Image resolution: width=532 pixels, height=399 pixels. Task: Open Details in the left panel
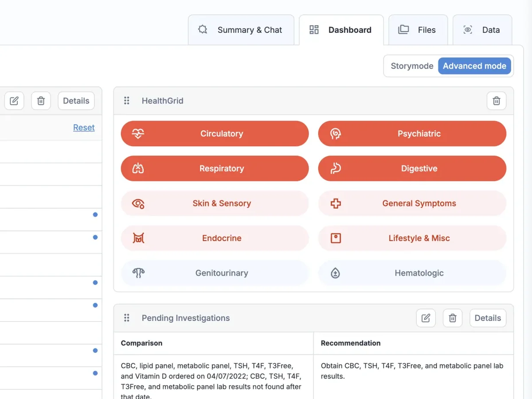(76, 101)
